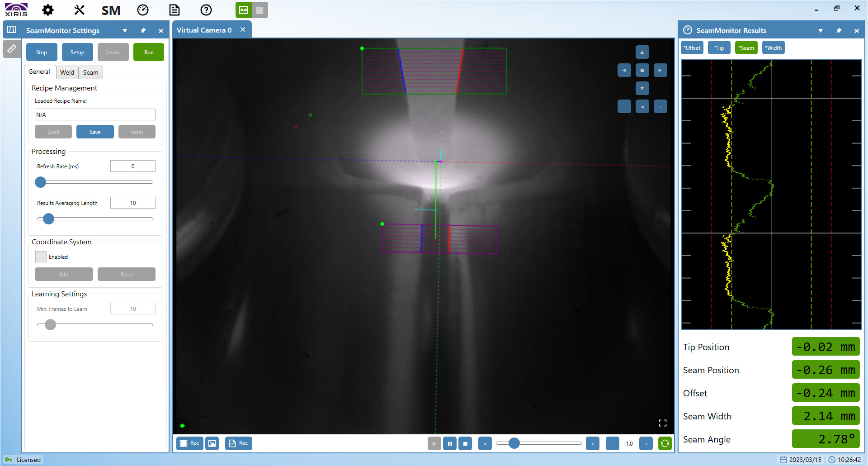Click inside the Loaded Recipe Name field
Image resolution: width=868 pixels, height=466 pixels.
tap(95, 114)
